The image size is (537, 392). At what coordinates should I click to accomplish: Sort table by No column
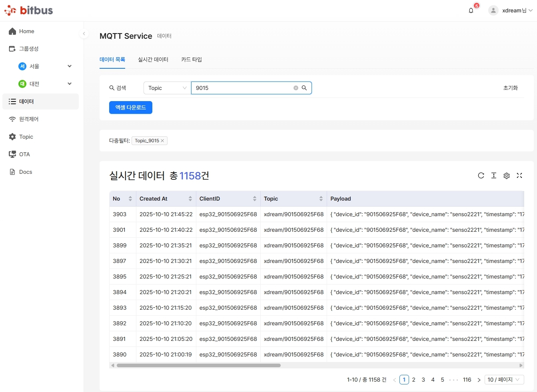130,199
